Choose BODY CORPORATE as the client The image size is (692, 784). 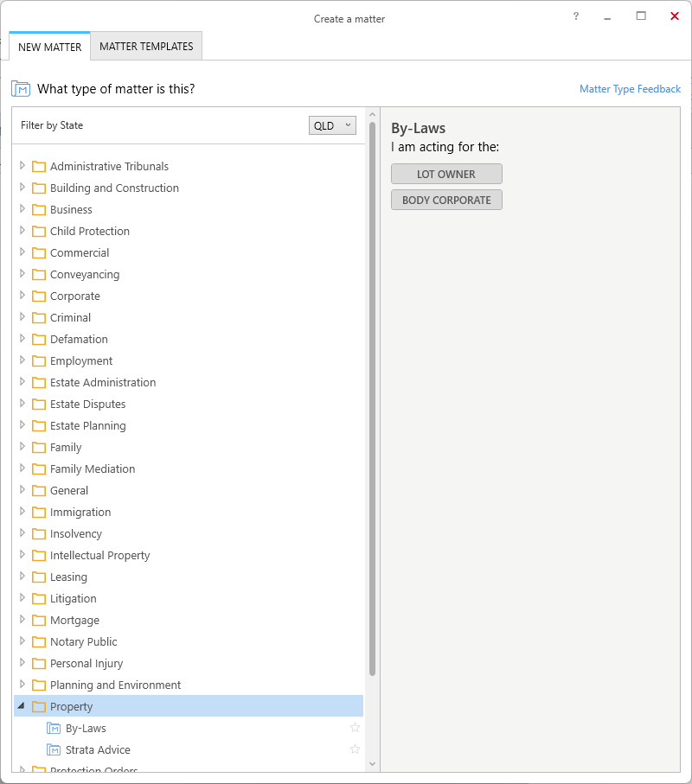[446, 200]
